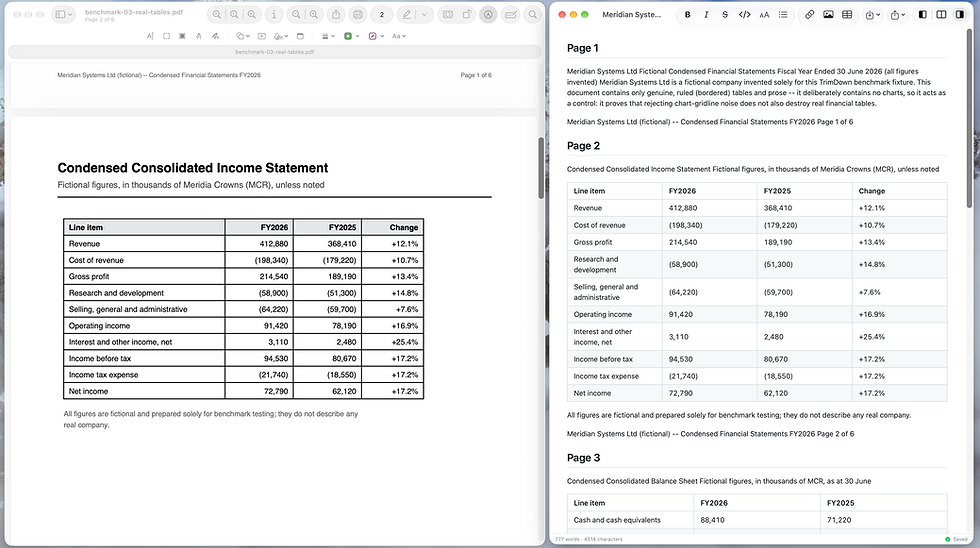
Task: Add a note with the Markup note icon
Action: click(x=300, y=36)
